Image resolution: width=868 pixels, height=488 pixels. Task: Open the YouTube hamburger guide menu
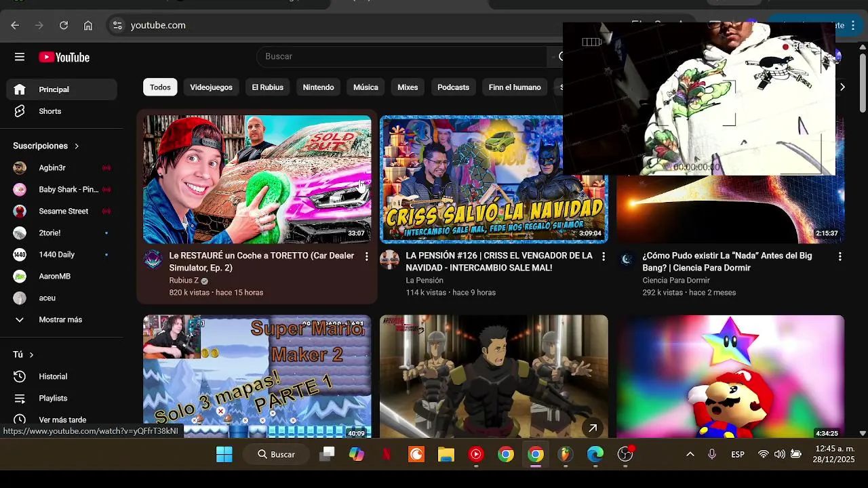[x=20, y=57]
